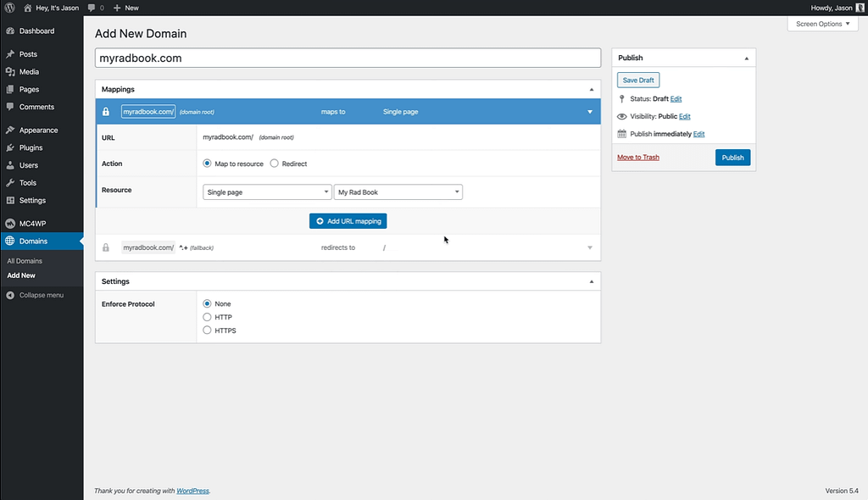Open the New menu in the admin bar
868x500 pixels.
click(x=125, y=8)
